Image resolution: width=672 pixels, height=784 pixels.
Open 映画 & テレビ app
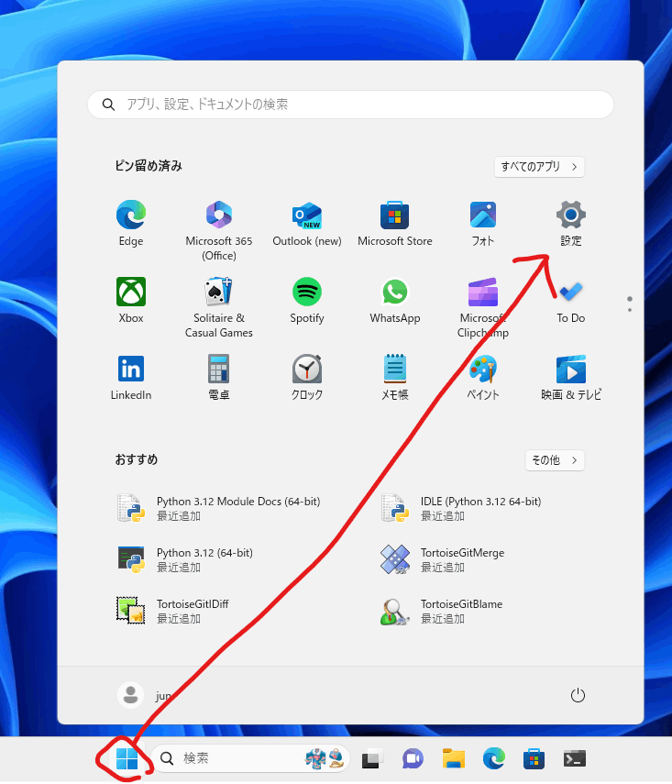(x=571, y=378)
